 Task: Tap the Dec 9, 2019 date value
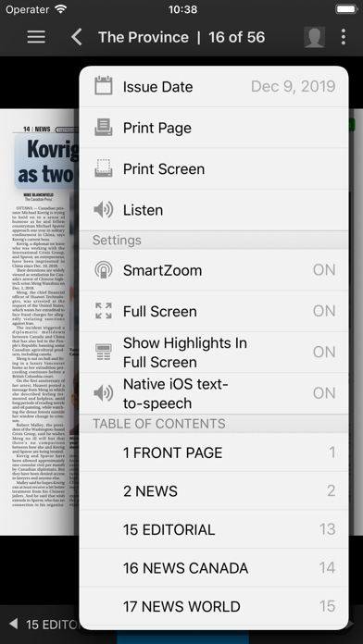click(294, 86)
